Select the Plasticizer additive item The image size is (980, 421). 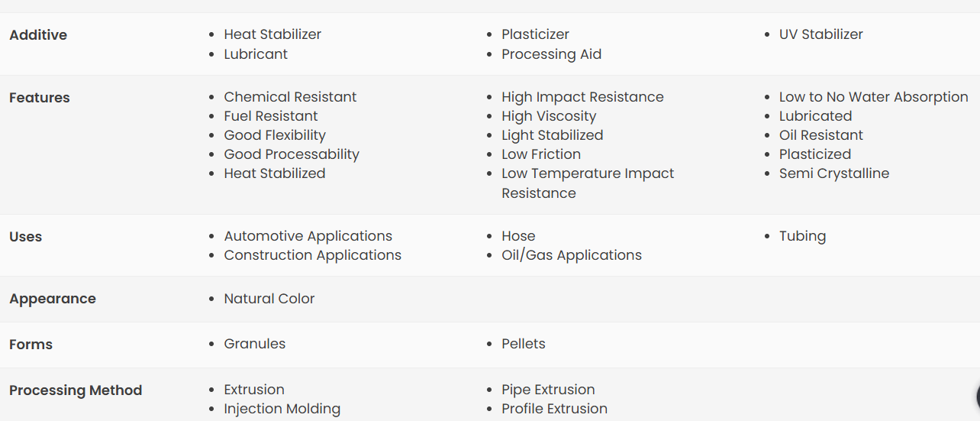click(x=535, y=34)
